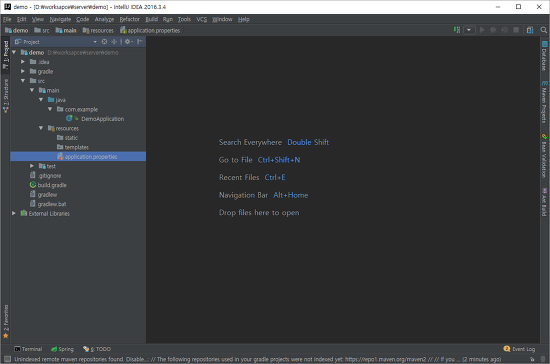Open the VCS menu
Screen dimensions: 550x364
pos(201,19)
